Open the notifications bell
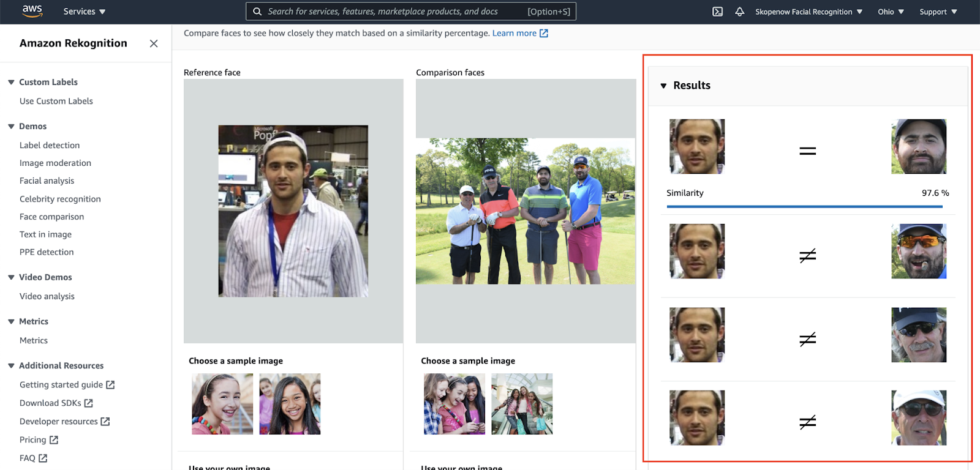 coord(739,12)
